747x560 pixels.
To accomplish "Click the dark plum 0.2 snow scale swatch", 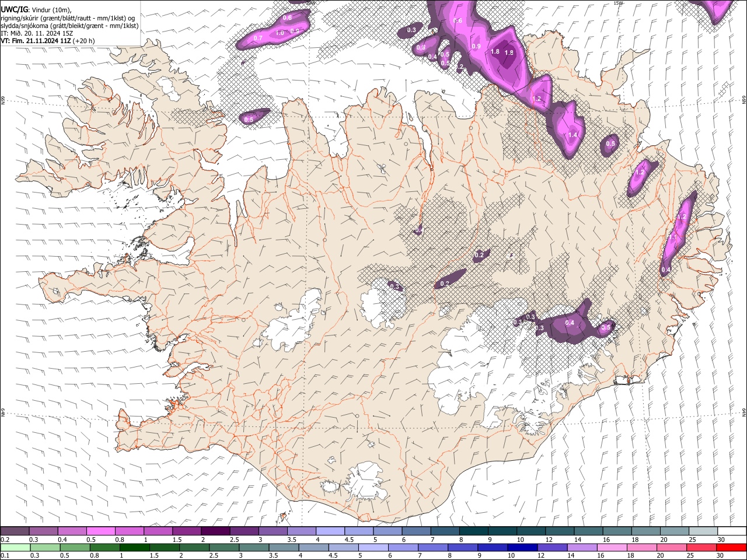I will [x=15, y=531].
